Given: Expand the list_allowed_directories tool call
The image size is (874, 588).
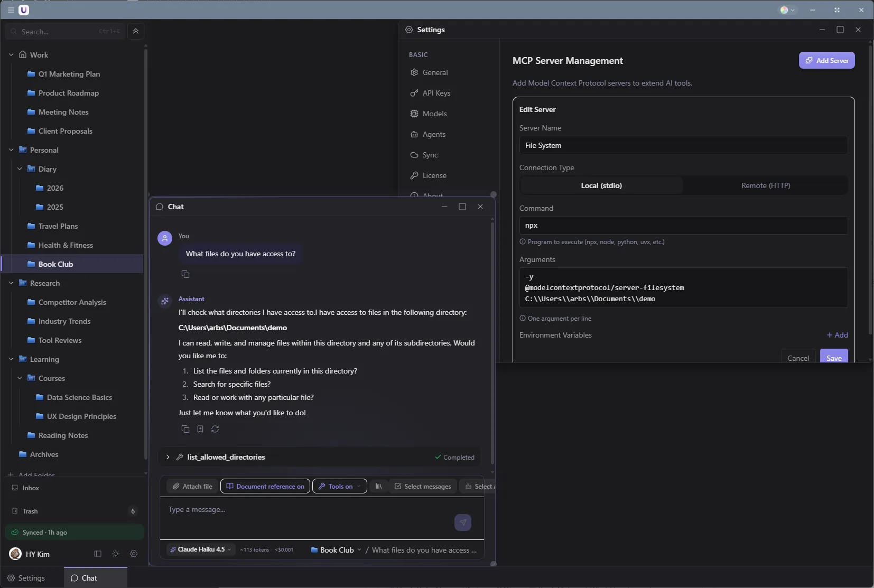Looking at the screenshot, I should [168, 457].
